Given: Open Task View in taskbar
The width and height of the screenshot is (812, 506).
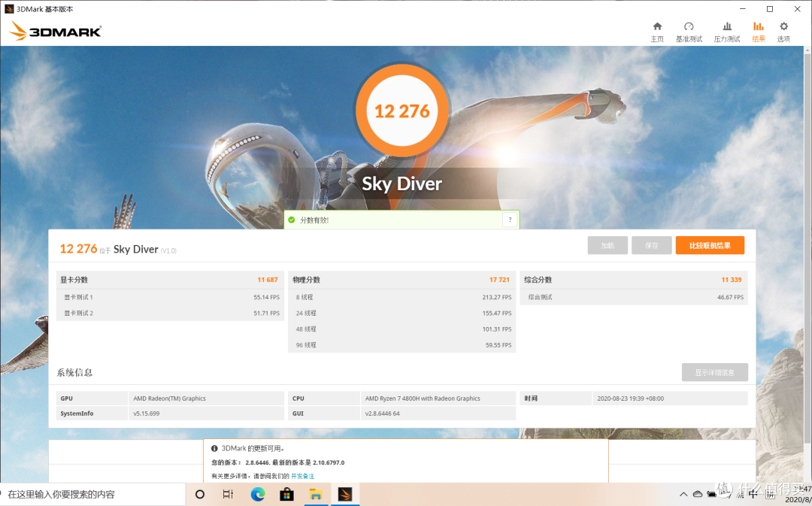Looking at the screenshot, I should (x=228, y=494).
